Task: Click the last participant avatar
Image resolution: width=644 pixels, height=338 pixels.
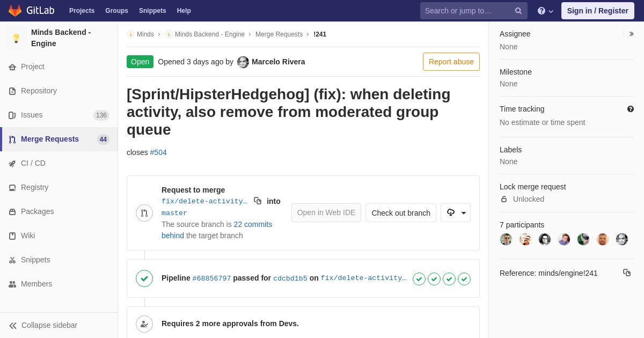Action: point(622,239)
